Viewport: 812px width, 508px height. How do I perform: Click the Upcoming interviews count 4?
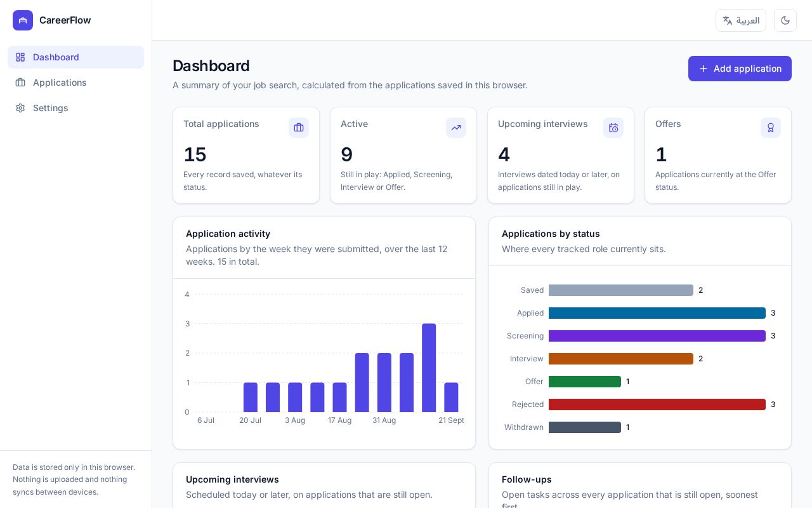pos(504,154)
